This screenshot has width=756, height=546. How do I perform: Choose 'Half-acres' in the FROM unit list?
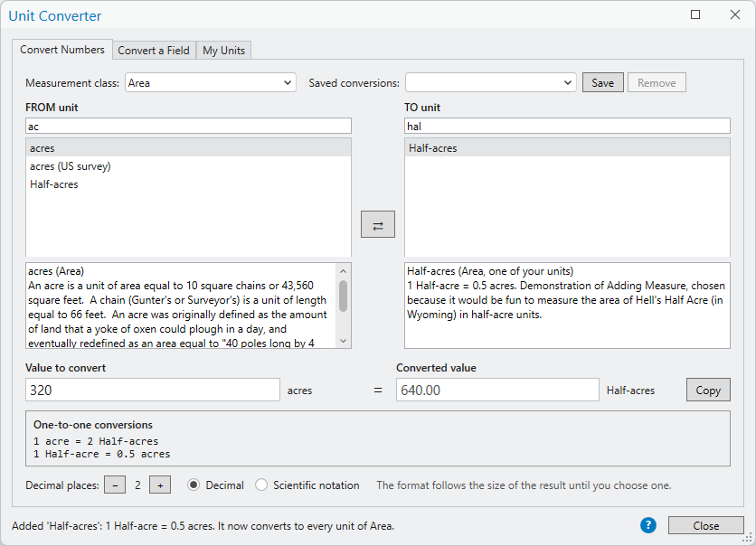[188, 184]
